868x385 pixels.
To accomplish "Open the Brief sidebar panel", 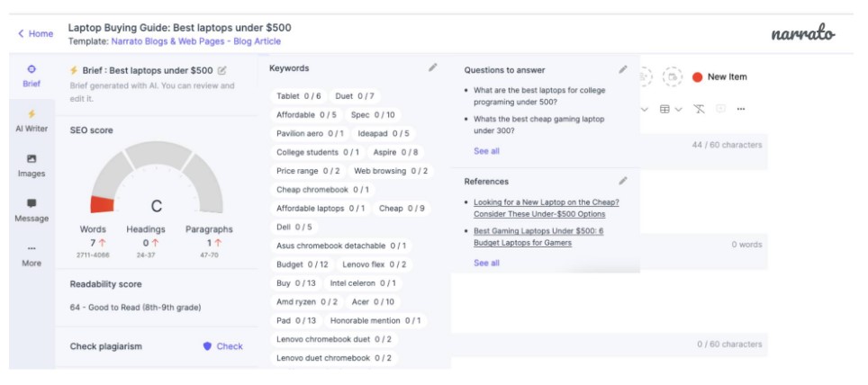I will pos(32,76).
